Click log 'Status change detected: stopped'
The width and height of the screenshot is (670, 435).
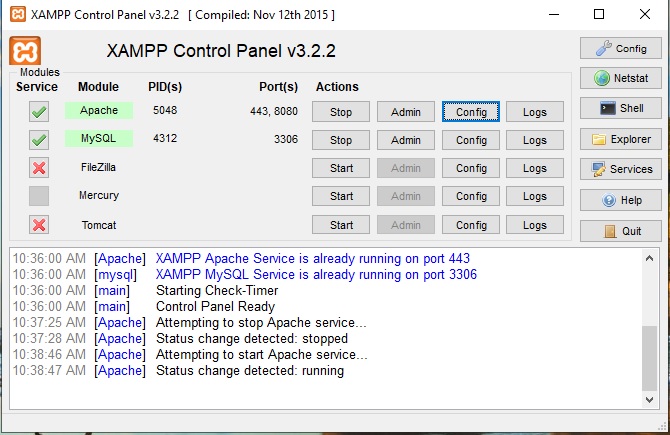pos(252,338)
